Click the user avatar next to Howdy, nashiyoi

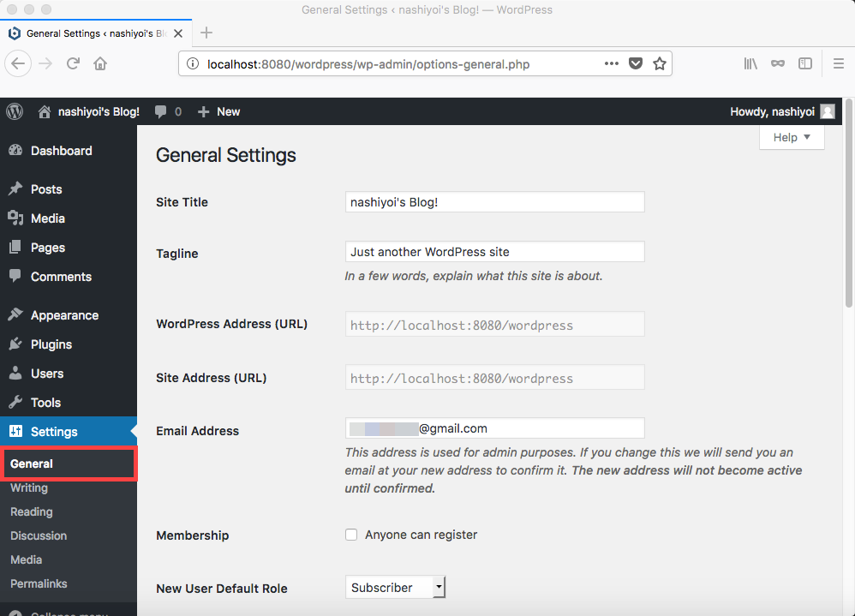click(x=828, y=111)
